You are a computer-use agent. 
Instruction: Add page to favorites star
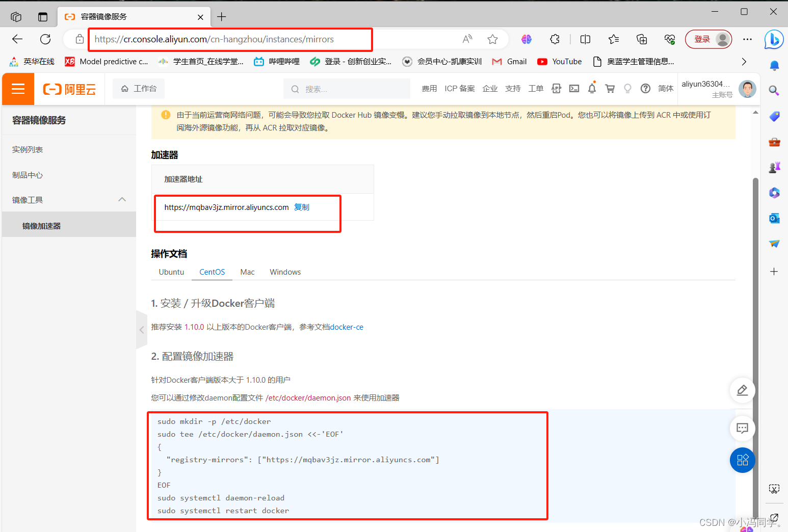pos(492,39)
